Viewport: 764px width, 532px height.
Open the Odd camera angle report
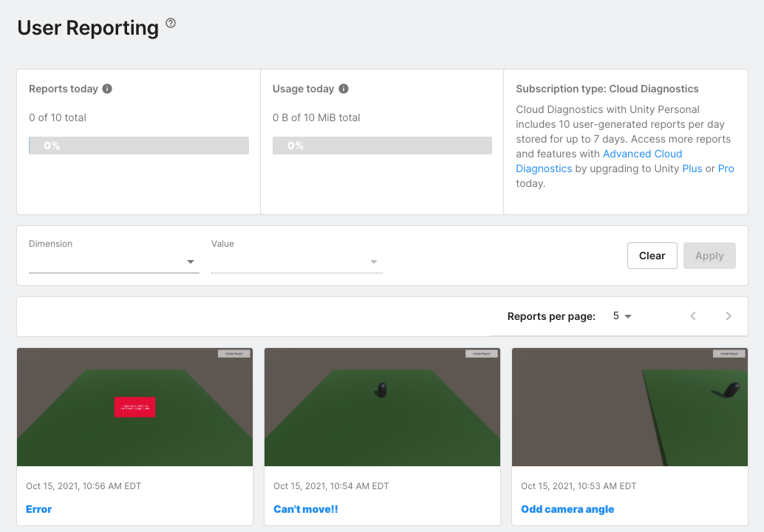[x=567, y=509]
